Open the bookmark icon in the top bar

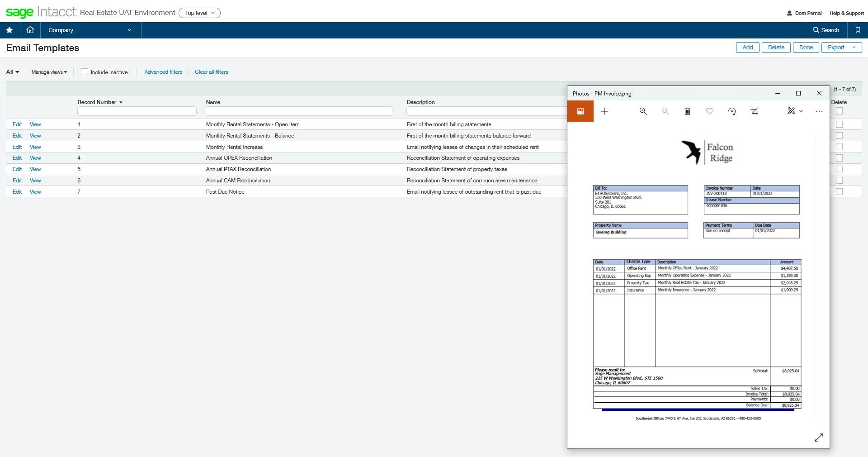pos(858,30)
